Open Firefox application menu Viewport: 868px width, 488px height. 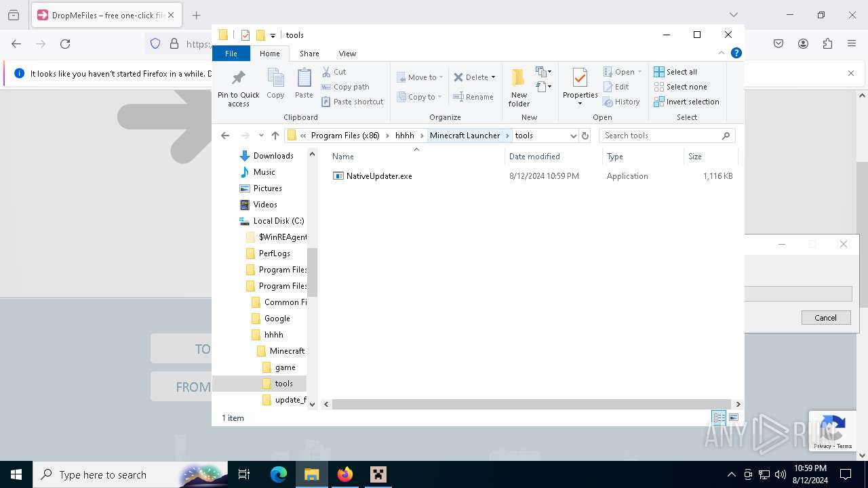point(852,43)
